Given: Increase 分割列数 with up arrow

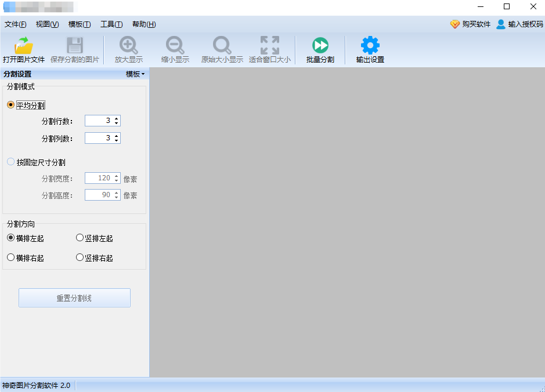Looking at the screenshot, I should tap(117, 136).
